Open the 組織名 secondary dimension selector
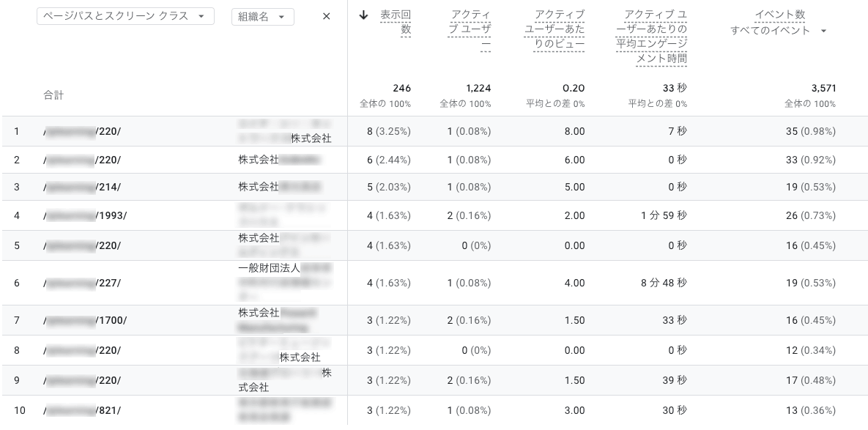 tap(262, 15)
